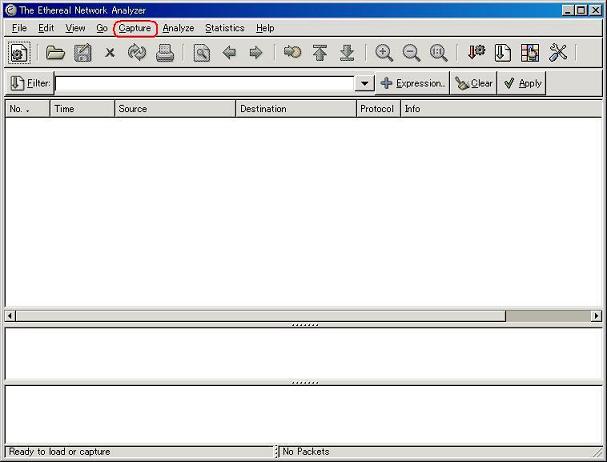Click the horizontal scrollbar left arrow
This screenshot has width=607, height=462.
[10, 316]
